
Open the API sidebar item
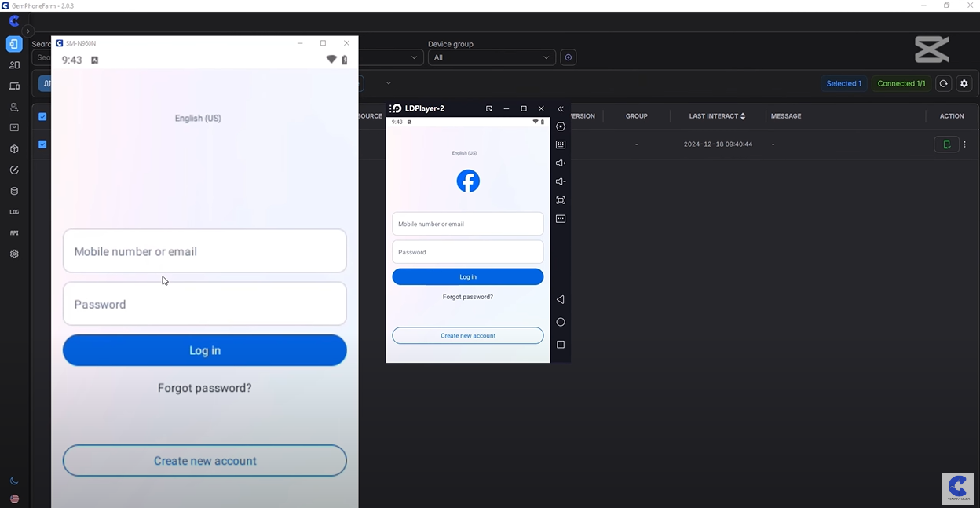point(14,233)
